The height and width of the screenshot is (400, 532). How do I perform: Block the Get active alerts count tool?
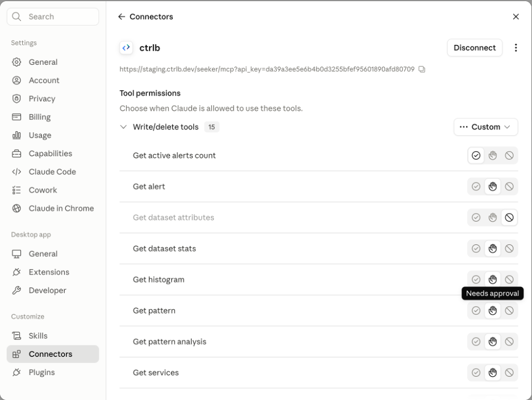[509, 156]
